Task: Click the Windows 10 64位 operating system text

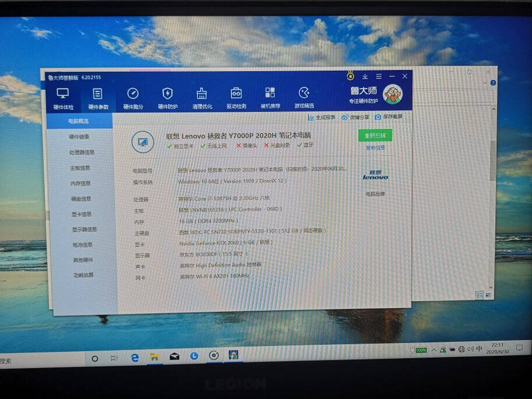Action: tap(232, 181)
